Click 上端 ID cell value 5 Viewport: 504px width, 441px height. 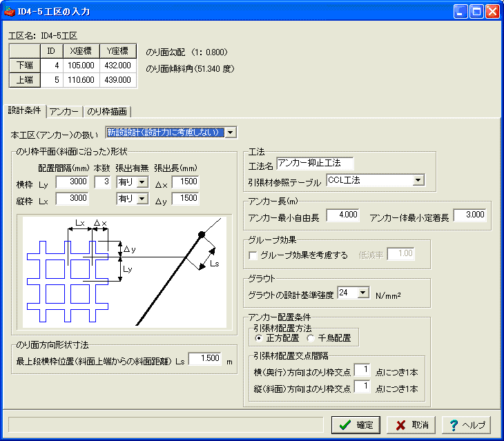[52, 80]
